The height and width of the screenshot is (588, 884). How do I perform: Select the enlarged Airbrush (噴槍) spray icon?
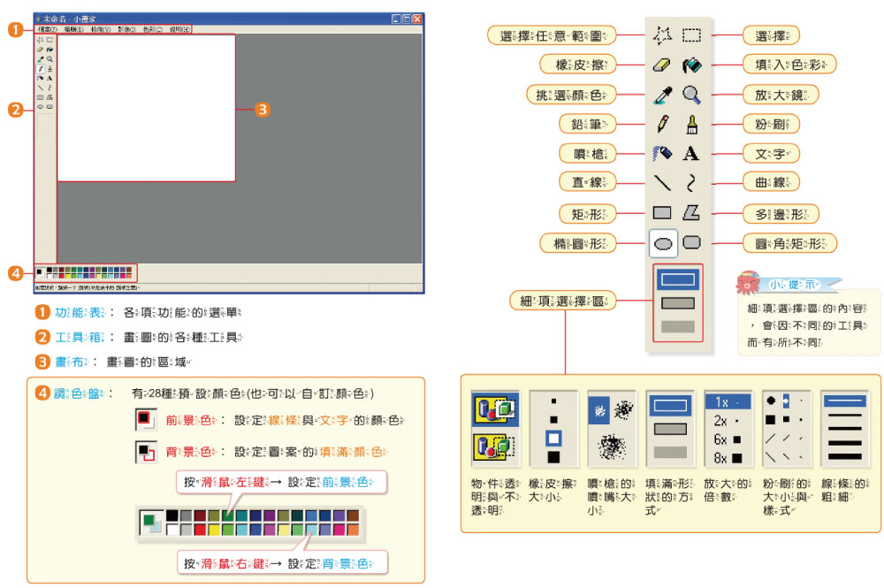pos(662,152)
